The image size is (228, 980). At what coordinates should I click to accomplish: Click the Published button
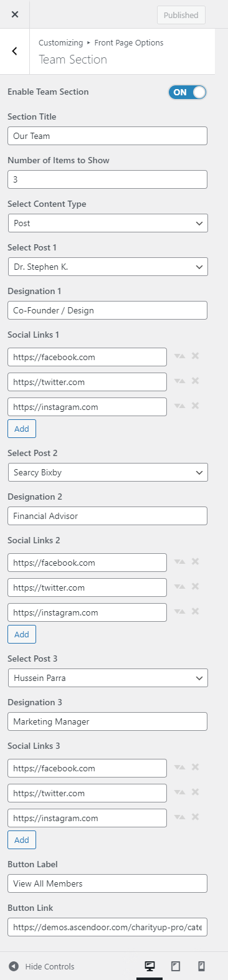click(x=181, y=15)
